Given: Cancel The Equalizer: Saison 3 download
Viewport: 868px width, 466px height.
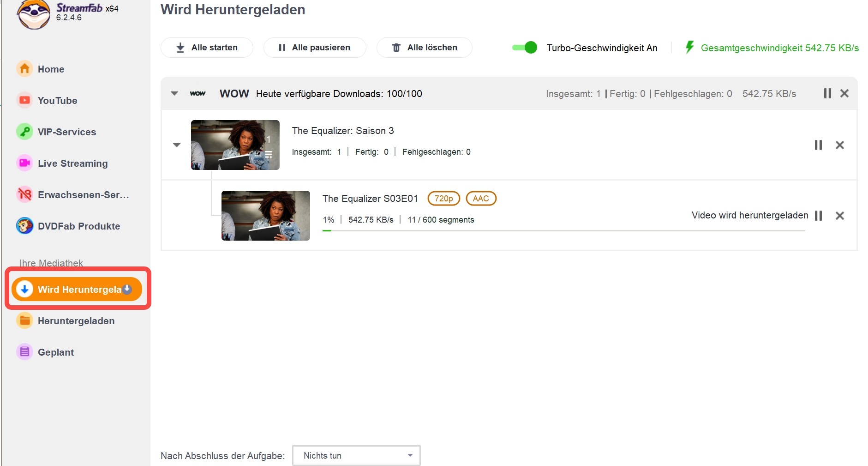Looking at the screenshot, I should [840, 145].
